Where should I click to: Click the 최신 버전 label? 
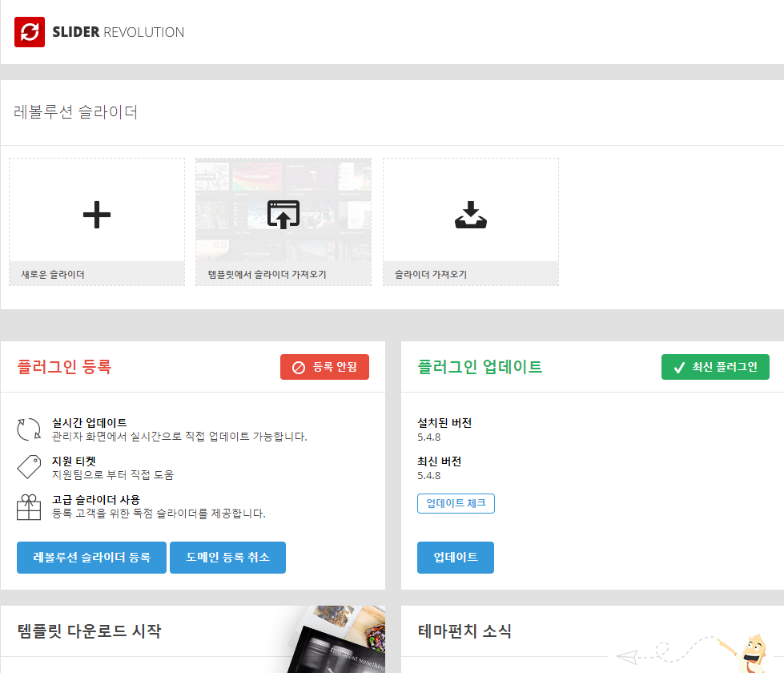(x=439, y=461)
